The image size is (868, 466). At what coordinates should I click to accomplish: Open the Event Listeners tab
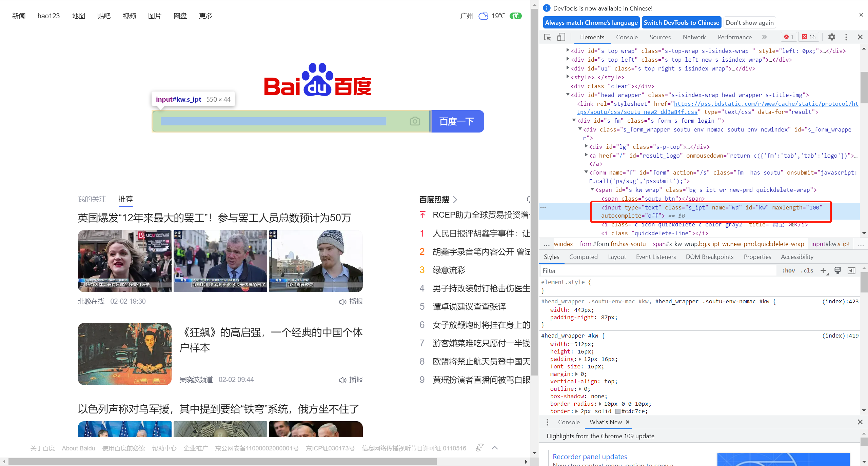pos(656,257)
